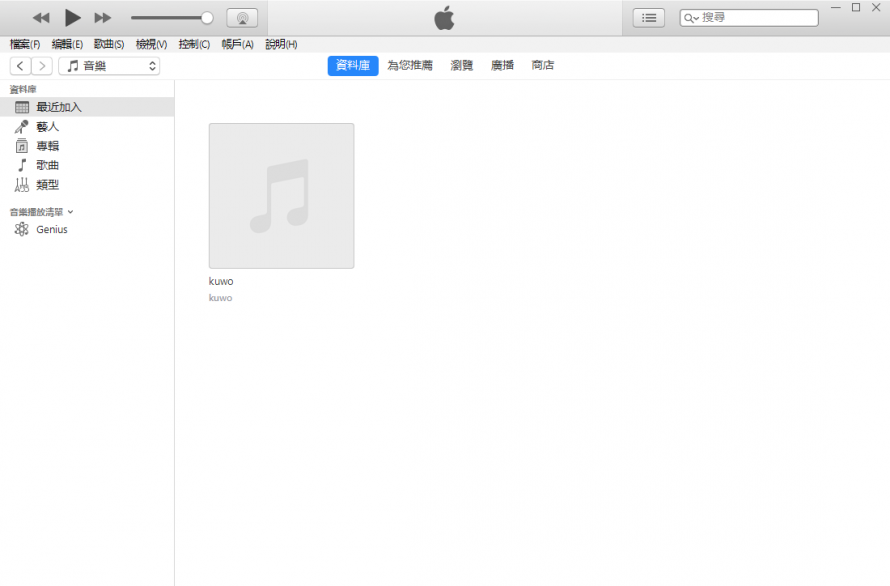
Task: Open the 歌曲(S) menu
Action: (x=109, y=44)
